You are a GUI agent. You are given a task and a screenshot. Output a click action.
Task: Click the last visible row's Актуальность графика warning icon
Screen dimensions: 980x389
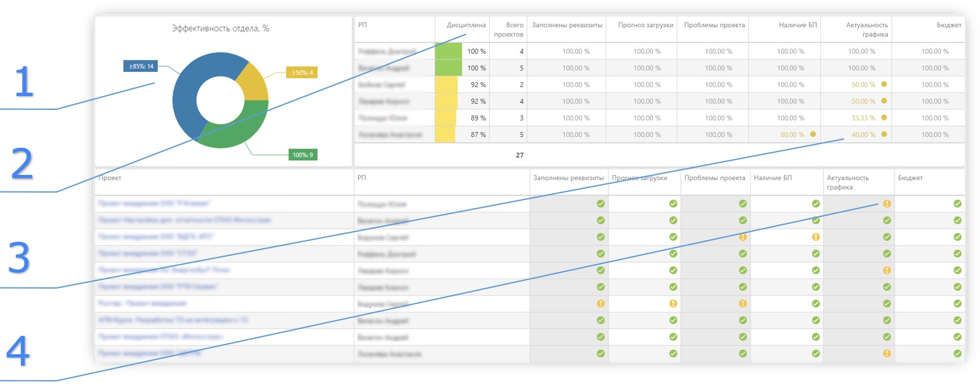(x=886, y=354)
